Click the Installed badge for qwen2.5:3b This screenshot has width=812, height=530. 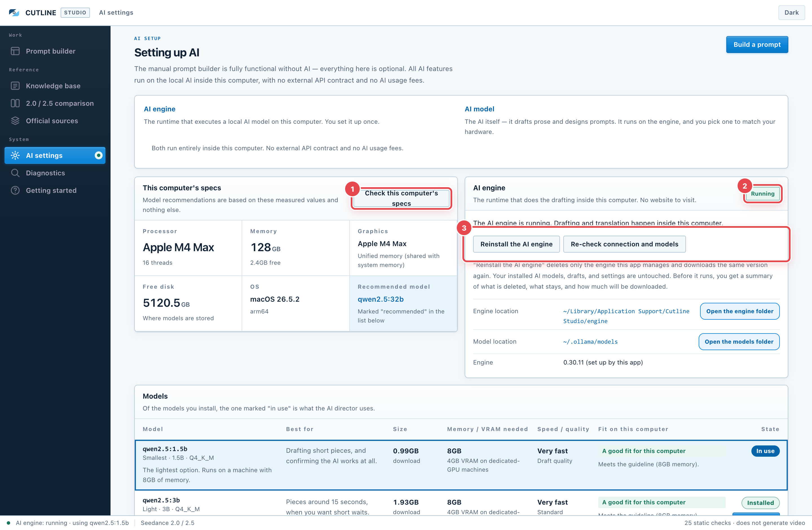click(760, 503)
